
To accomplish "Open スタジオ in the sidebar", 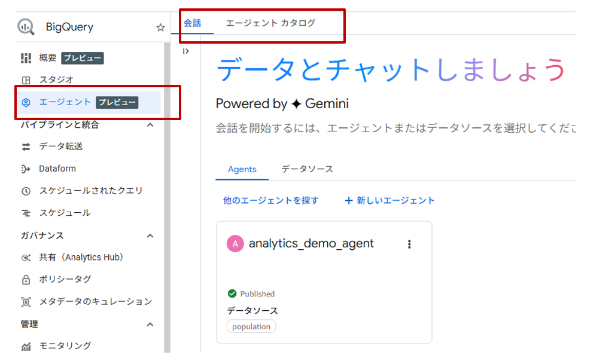I will coord(56,80).
